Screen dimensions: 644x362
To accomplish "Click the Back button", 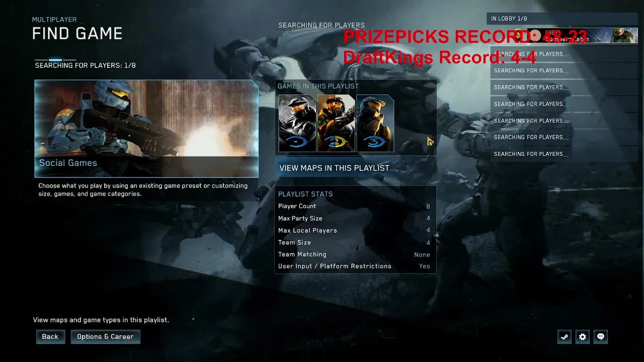I will (50, 337).
